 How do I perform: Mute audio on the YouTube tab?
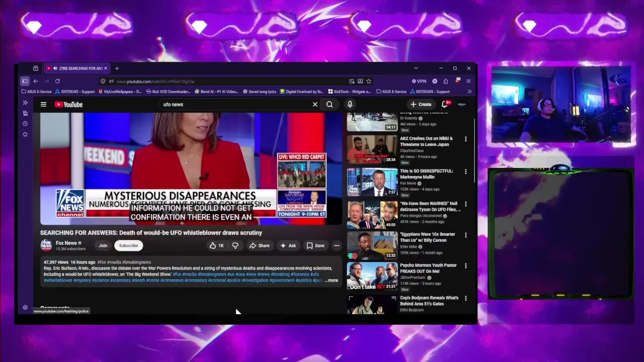(x=55, y=68)
